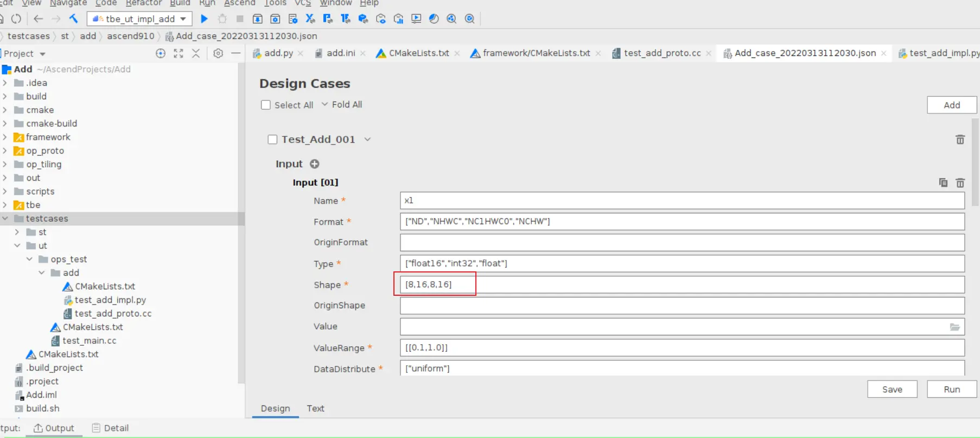Click the Debug bug icon in toolbar

[222, 19]
